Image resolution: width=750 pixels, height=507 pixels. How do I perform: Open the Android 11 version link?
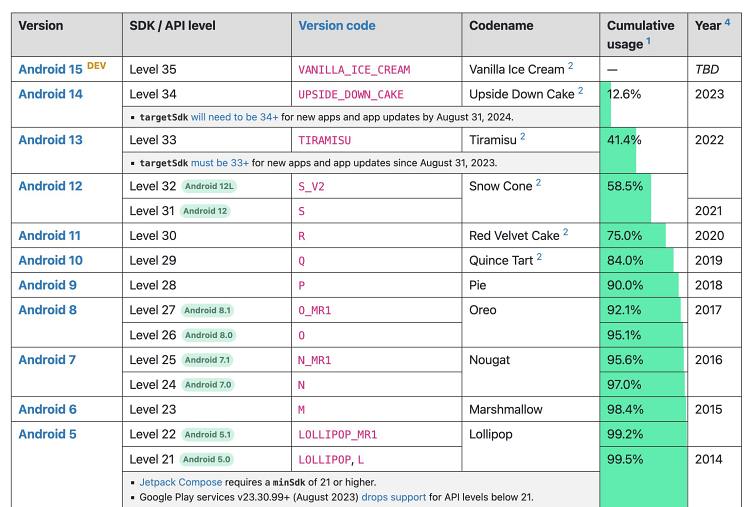click(x=49, y=236)
